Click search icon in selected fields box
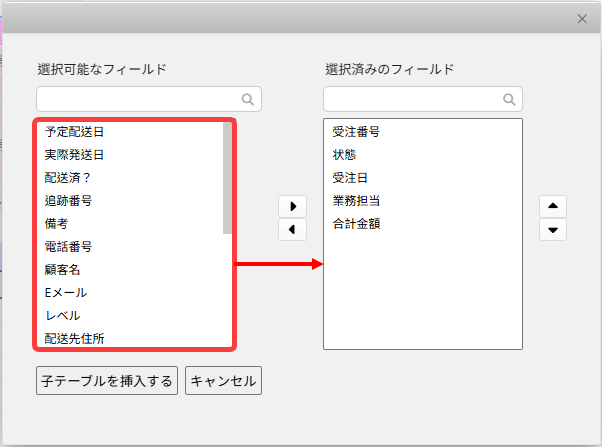602x447 pixels. point(509,99)
